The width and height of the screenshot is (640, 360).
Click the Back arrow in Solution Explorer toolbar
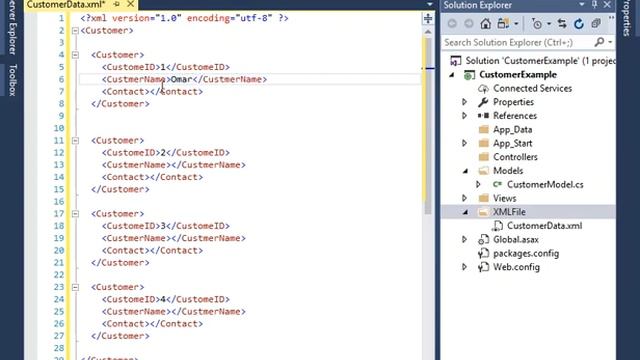point(452,24)
